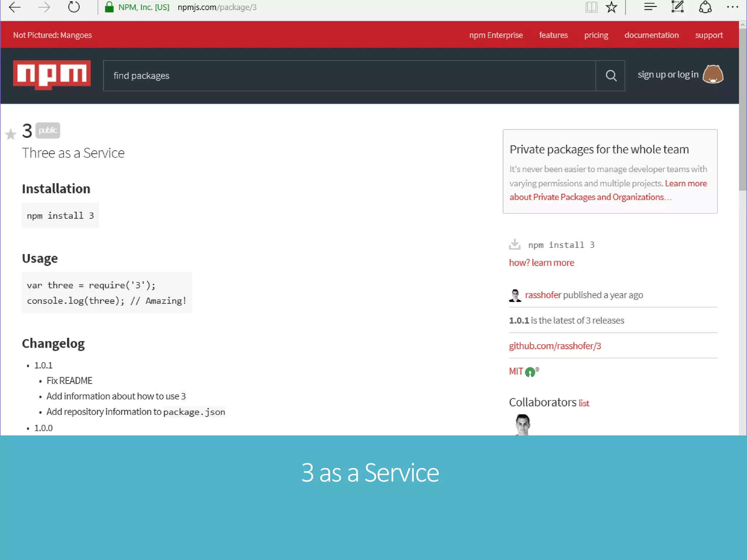The height and width of the screenshot is (560, 747).
Task: Open the Hub lines icon
Action: click(x=650, y=7)
